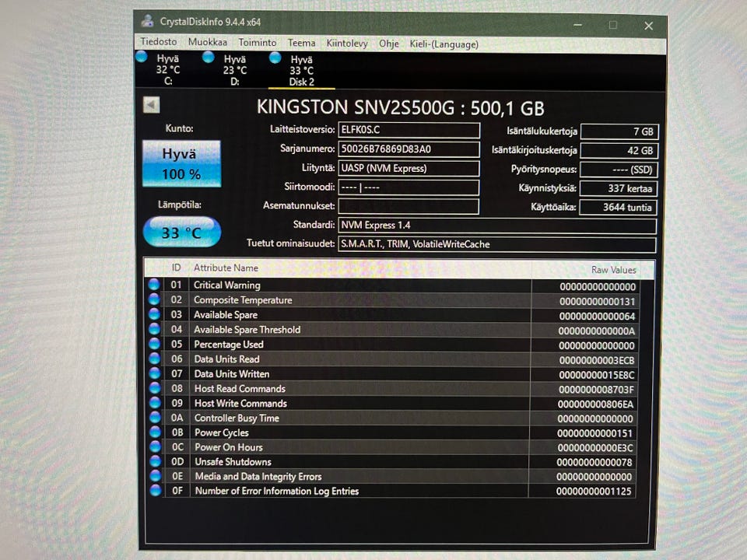Click the status orb for Host Read Commands
Viewport: 747px width, 560px height.
click(155, 387)
